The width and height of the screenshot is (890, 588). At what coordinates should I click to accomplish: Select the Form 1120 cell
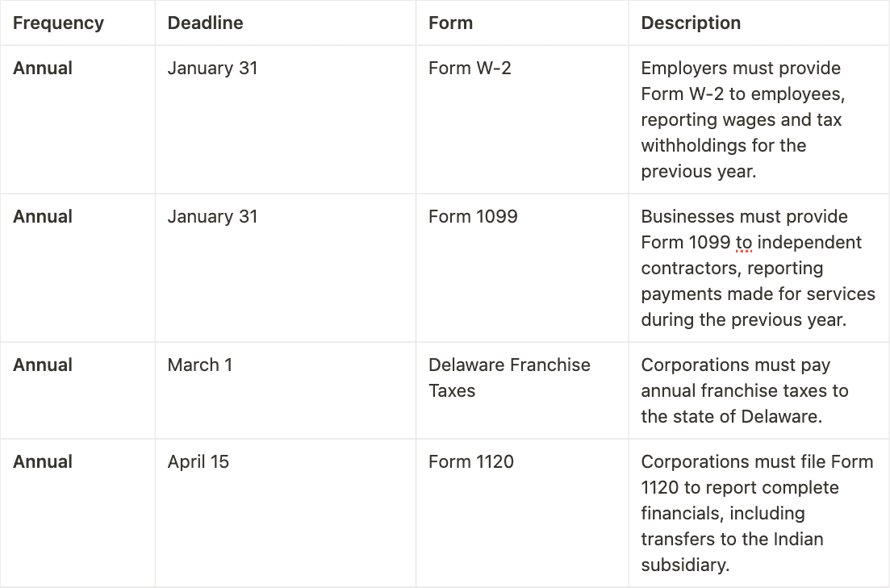click(471, 462)
